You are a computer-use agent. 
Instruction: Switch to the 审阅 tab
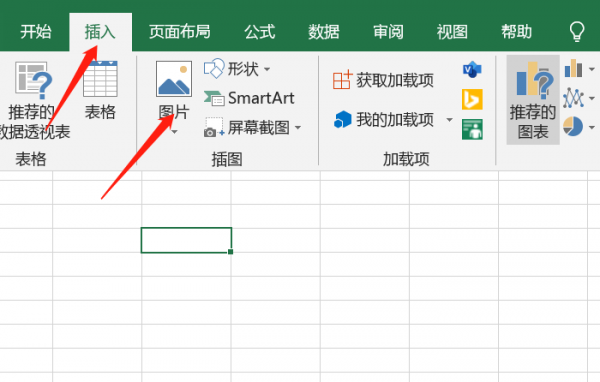tap(388, 32)
